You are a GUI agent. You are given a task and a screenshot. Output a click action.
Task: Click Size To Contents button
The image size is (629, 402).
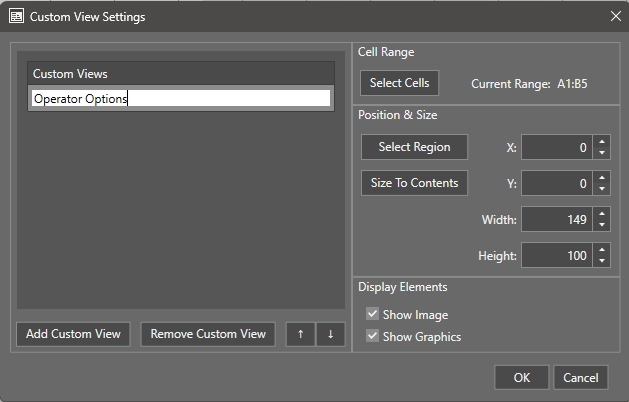tap(414, 183)
